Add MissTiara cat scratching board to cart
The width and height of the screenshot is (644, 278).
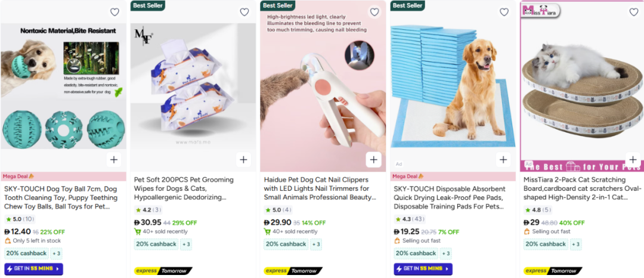633,159
